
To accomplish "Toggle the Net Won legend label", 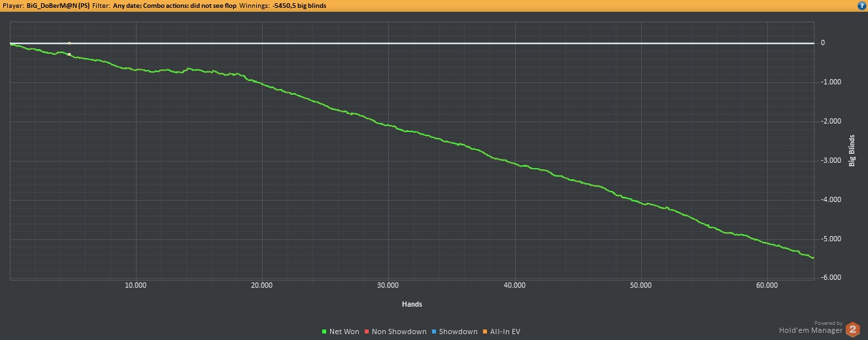I will point(344,332).
